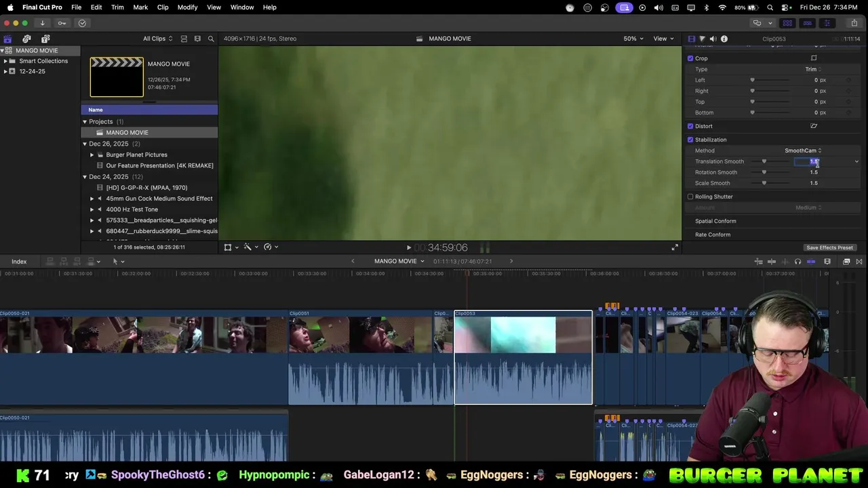Click the timeline Index button

pos(19,262)
